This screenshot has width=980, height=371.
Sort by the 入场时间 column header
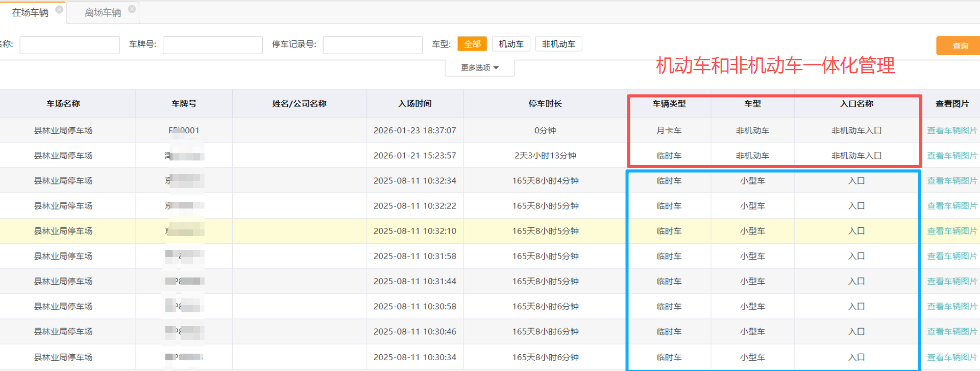click(414, 104)
